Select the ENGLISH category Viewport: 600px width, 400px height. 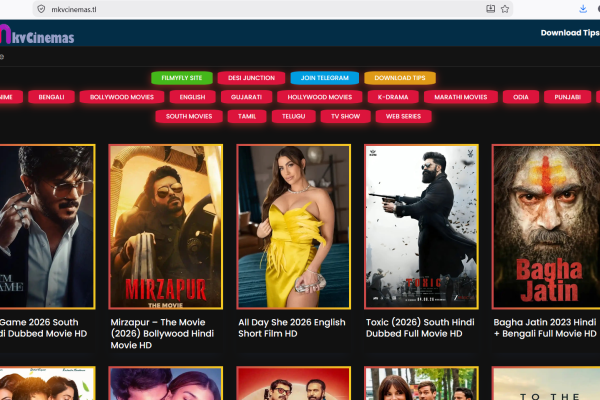tap(192, 97)
